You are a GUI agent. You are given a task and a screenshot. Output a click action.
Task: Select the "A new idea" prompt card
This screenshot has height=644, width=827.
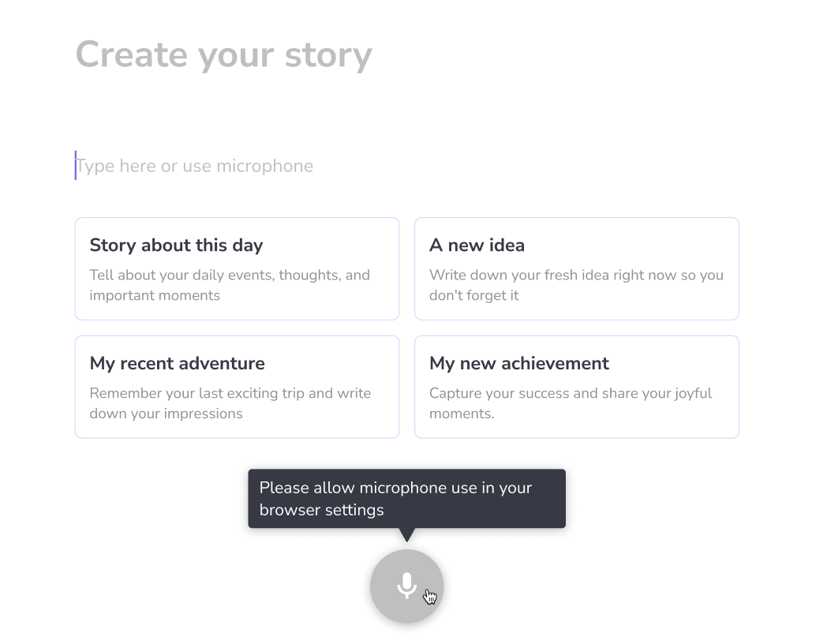[576, 268]
